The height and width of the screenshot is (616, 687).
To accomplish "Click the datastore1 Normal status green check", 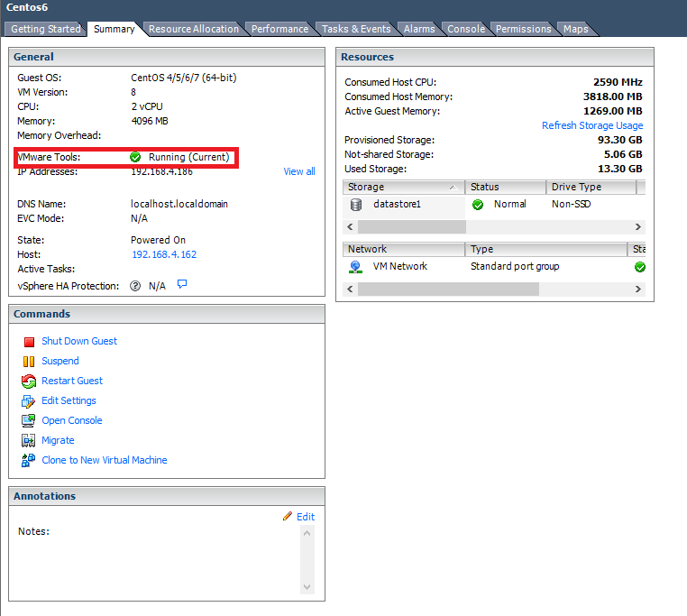I will coord(478,205).
